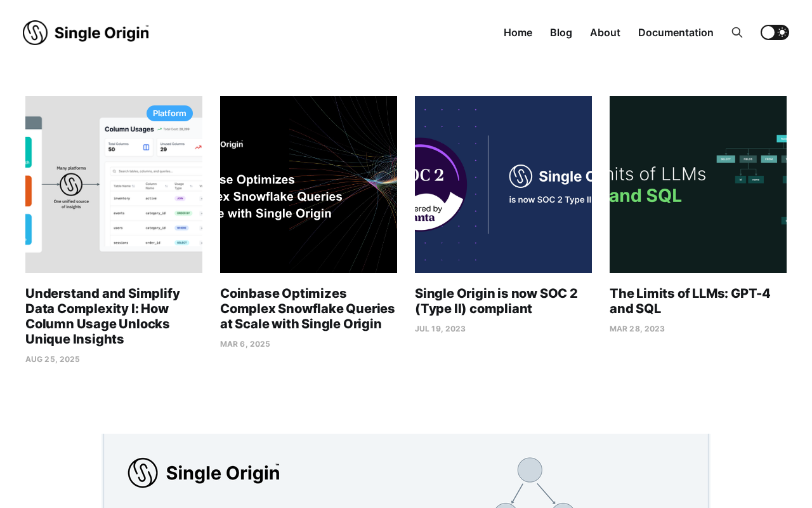The width and height of the screenshot is (812, 508).
Task: Click the sun icon on theme switch
Action: [782, 32]
